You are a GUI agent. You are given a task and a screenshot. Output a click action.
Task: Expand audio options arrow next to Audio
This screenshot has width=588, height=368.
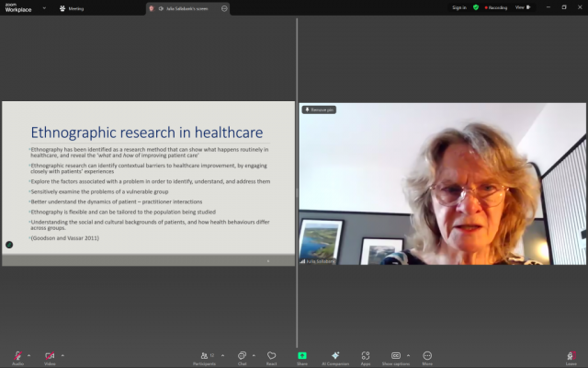28,354
